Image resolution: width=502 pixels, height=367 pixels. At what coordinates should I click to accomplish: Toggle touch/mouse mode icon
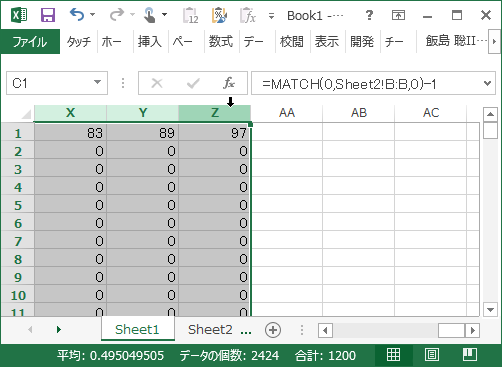click(x=150, y=15)
